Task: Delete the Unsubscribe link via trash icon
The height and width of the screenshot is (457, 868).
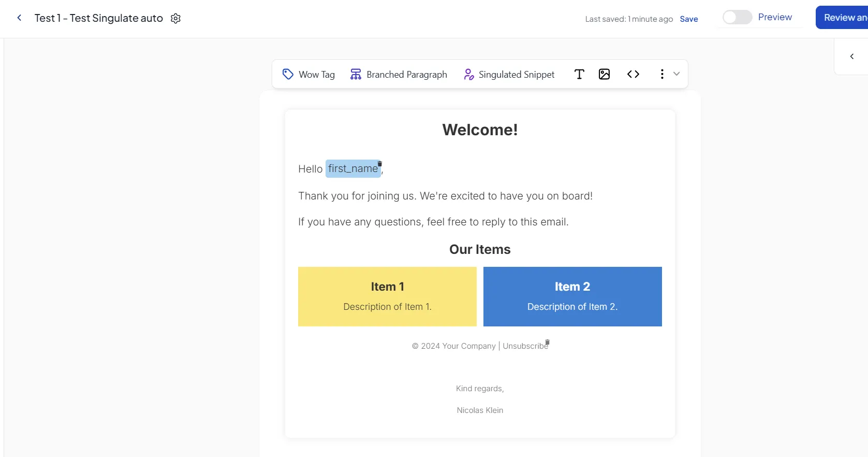Action: click(547, 342)
